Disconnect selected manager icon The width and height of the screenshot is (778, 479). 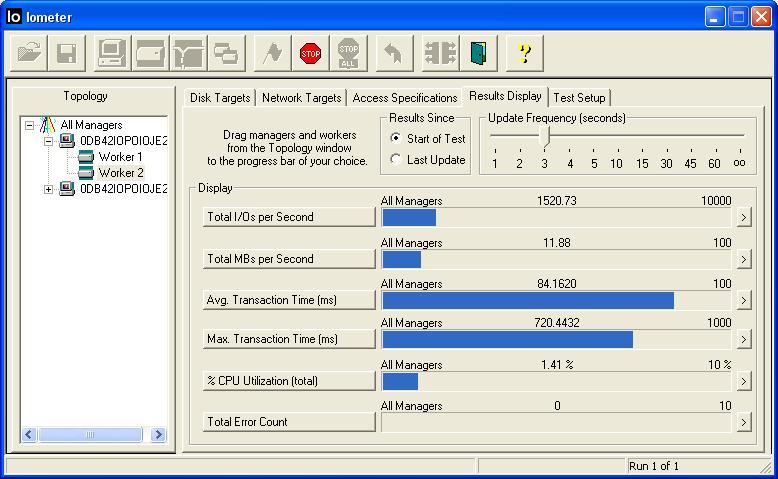pyautogui.click(x=440, y=53)
